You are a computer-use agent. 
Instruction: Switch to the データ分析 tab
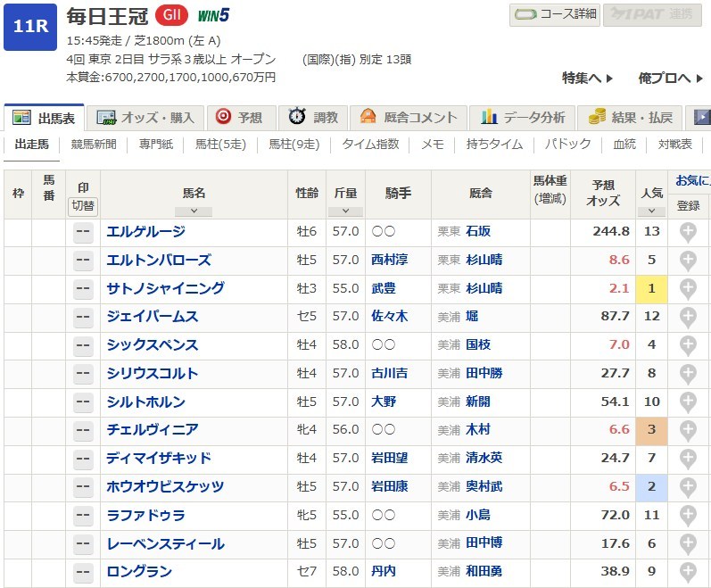(x=523, y=118)
